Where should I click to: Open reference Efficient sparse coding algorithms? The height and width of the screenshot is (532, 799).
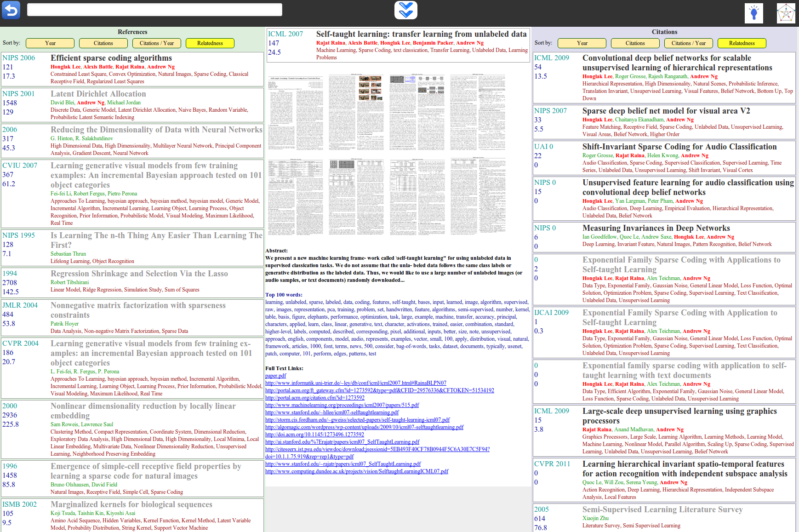point(111,58)
